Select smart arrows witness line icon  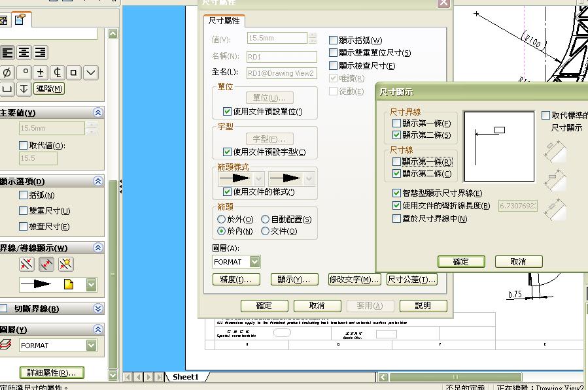(x=65, y=264)
